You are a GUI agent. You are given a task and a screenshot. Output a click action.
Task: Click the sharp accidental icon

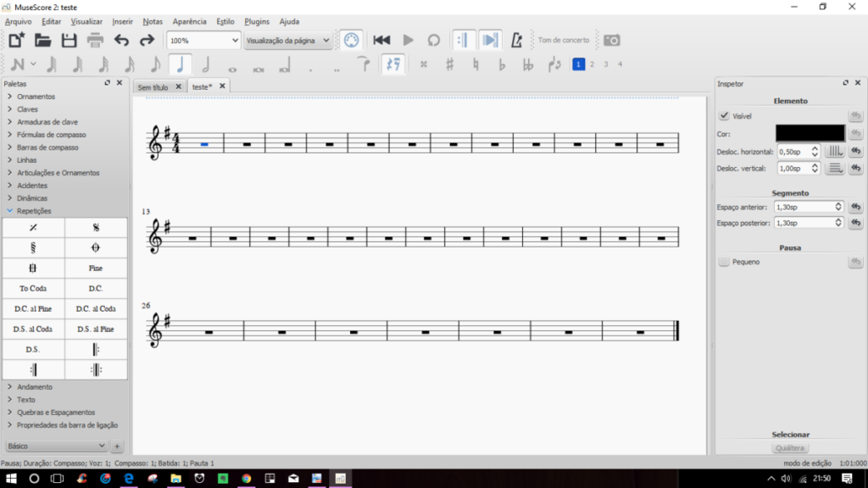tap(449, 64)
